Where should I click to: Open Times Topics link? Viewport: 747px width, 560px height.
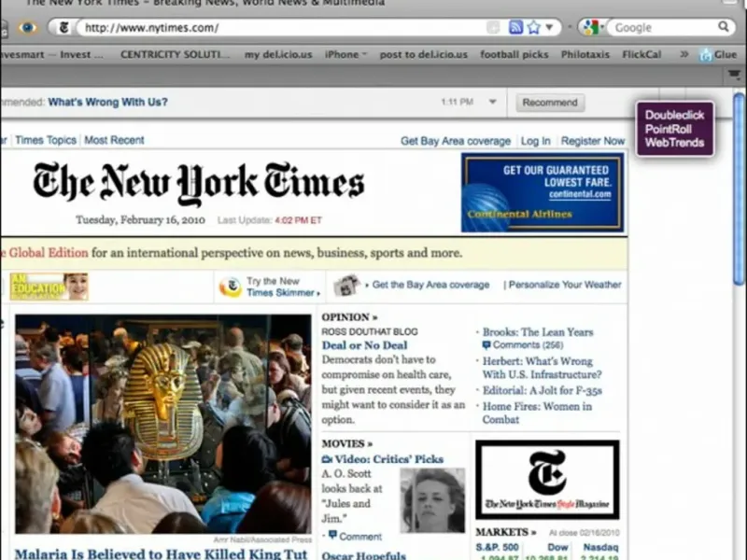(46, 140)
